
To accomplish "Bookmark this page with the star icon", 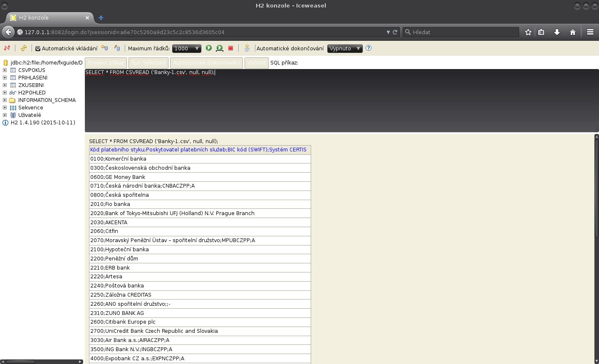I will tap(528, 32).
